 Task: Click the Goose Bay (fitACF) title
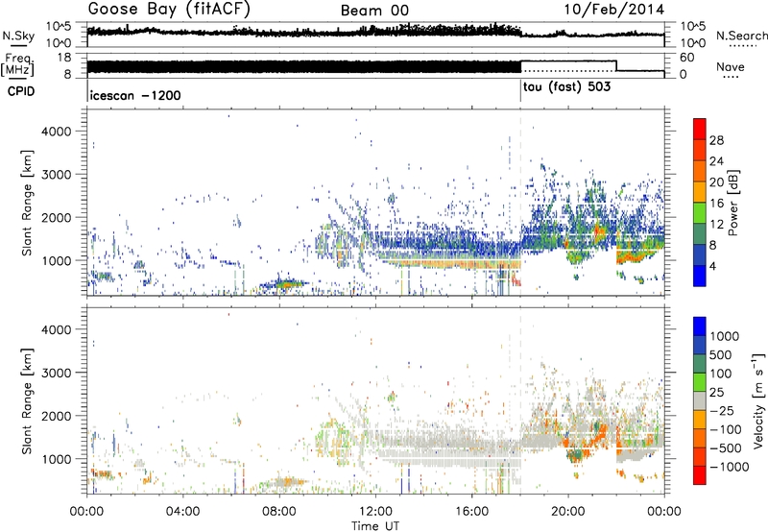(169, 10)
